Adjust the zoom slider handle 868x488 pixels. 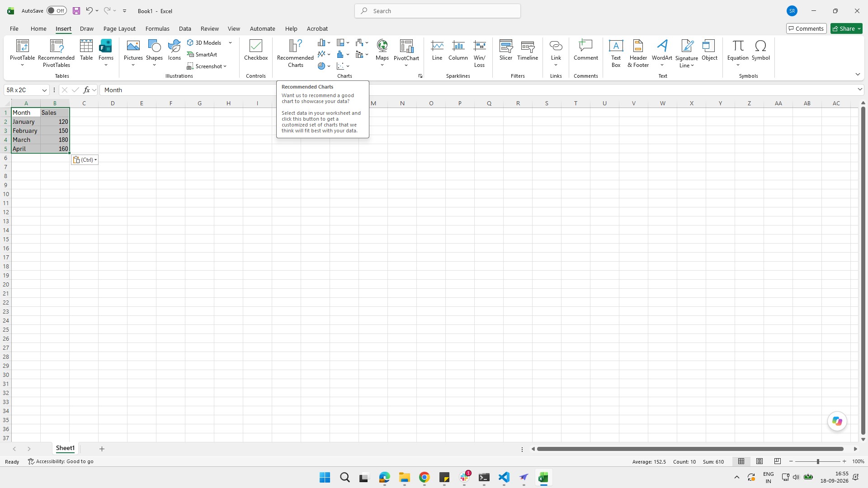coord(817,461)
